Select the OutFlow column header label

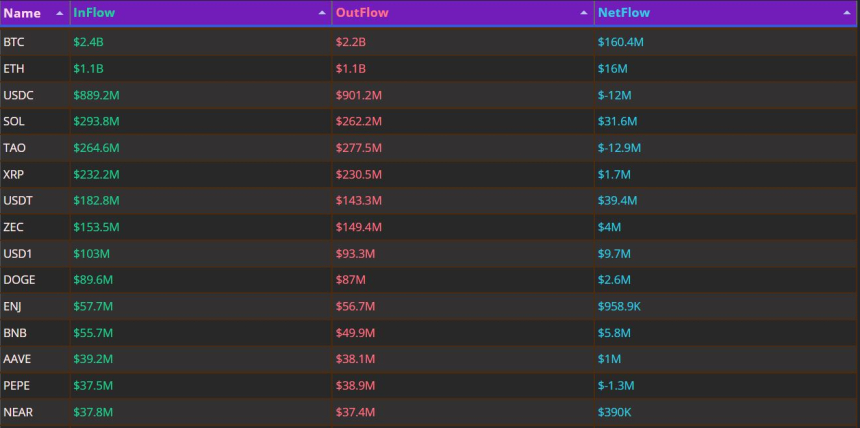click(362, 14)
